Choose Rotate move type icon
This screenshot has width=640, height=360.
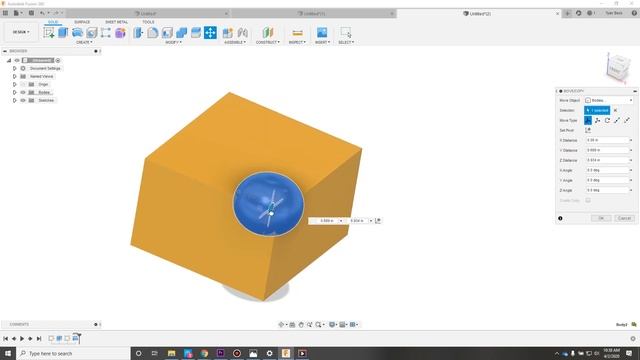coord(607,120)
